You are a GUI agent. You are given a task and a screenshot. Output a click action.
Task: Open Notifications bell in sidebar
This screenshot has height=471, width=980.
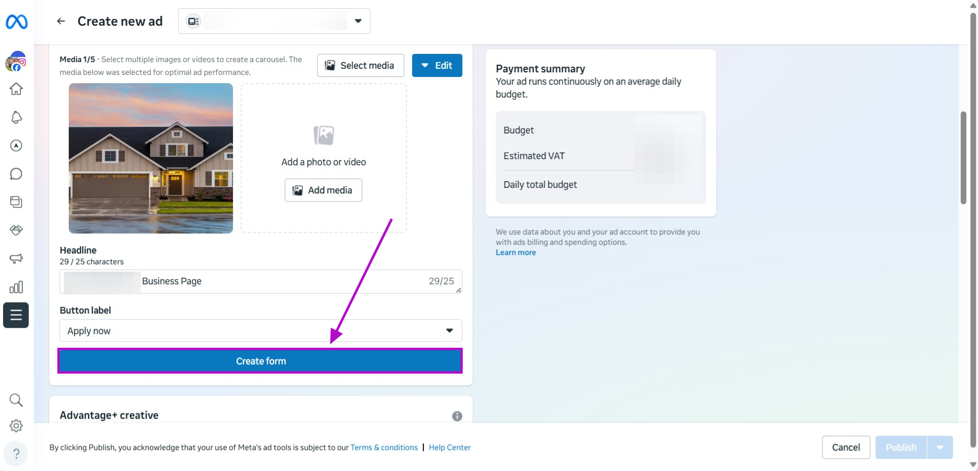coord(16,117)
